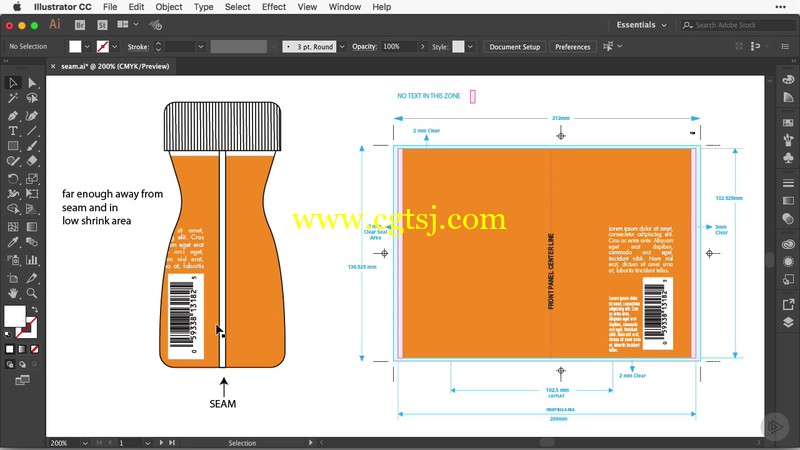Open the Layers panel icon
Screen dimensions: 800x450
point(788,322)
